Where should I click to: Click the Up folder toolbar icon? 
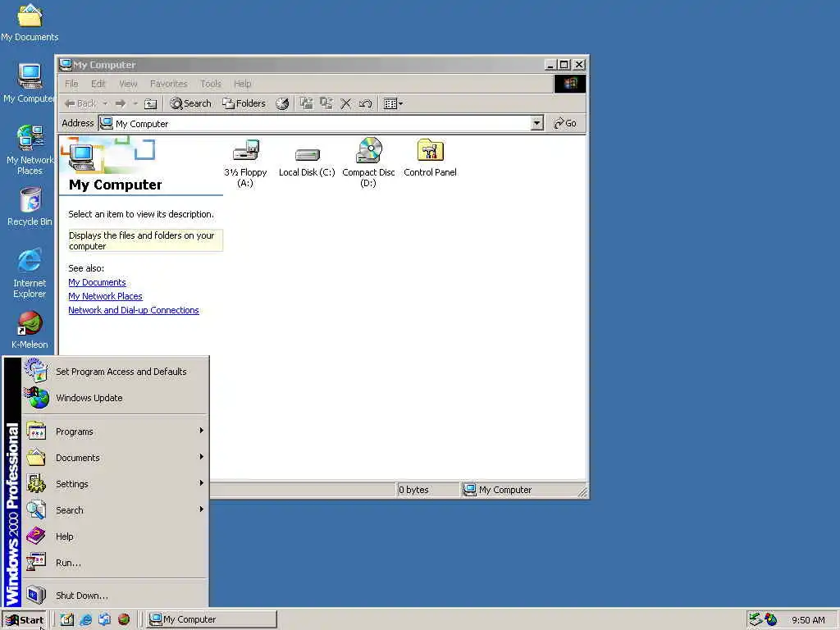click(x=151, y=103)
